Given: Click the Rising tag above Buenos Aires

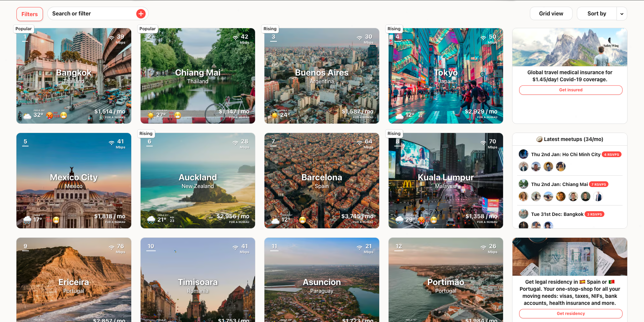Looking at the screenshot, I should (x=270, y=29).
